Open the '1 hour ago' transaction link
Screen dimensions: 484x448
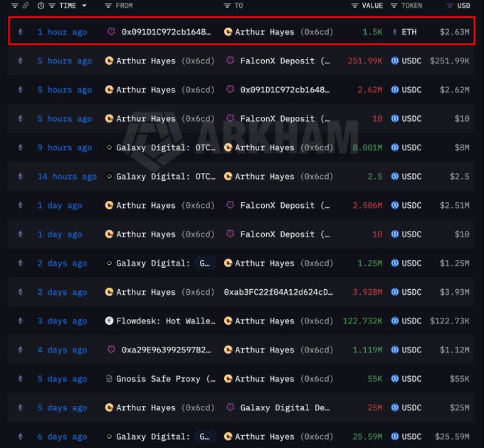tap(62, 32)
